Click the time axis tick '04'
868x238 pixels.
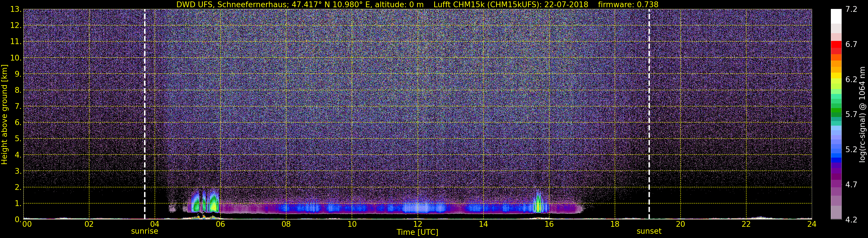(x=155, y=224)
